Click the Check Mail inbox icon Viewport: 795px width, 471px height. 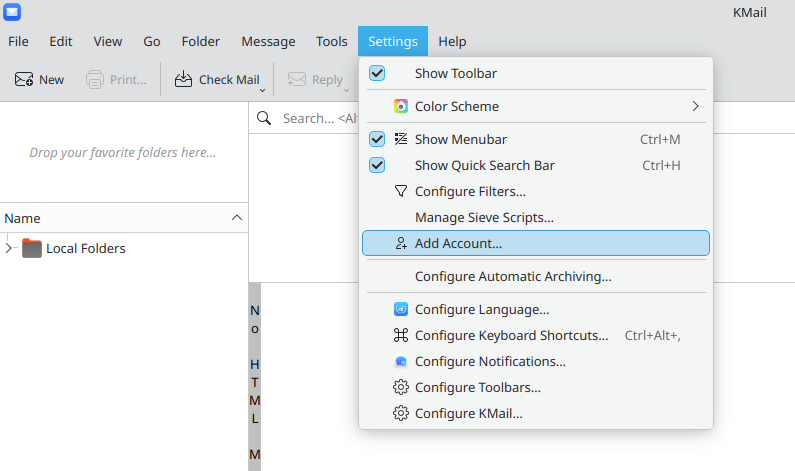(x=183, y=80)
